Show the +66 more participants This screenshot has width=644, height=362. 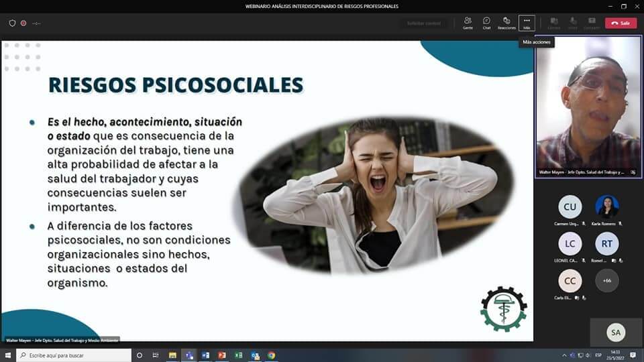coord(606,281)
